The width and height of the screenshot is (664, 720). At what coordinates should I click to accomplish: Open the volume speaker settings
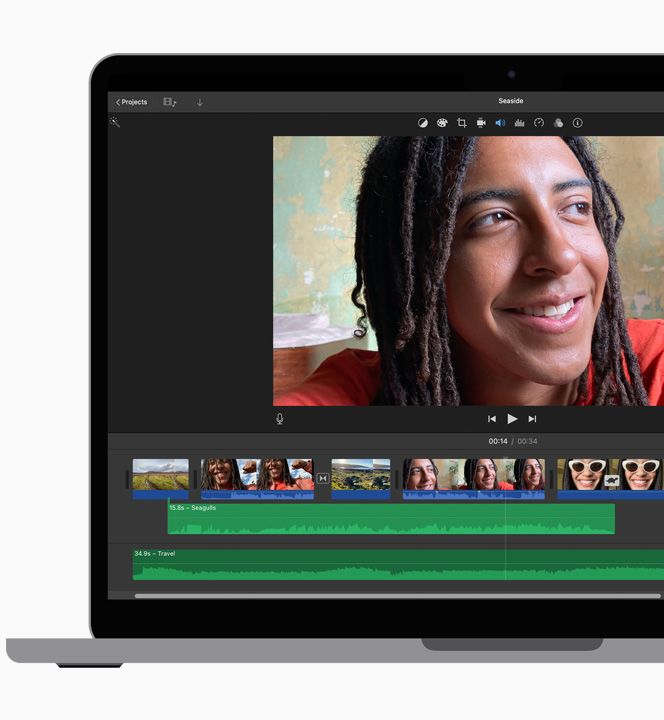click(x=500, y=123)
